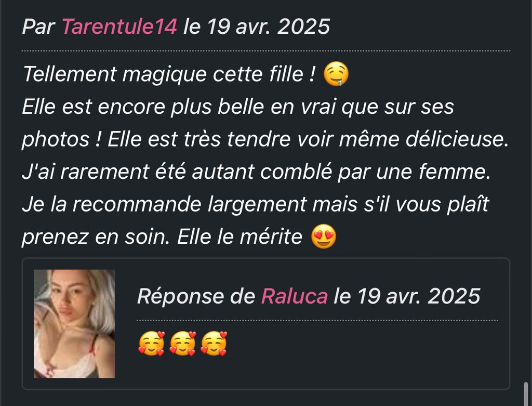The width and height of the screenshot is (532, 406).
Task: Open the Tarentule14 profile link
Action: click(119, 27)
